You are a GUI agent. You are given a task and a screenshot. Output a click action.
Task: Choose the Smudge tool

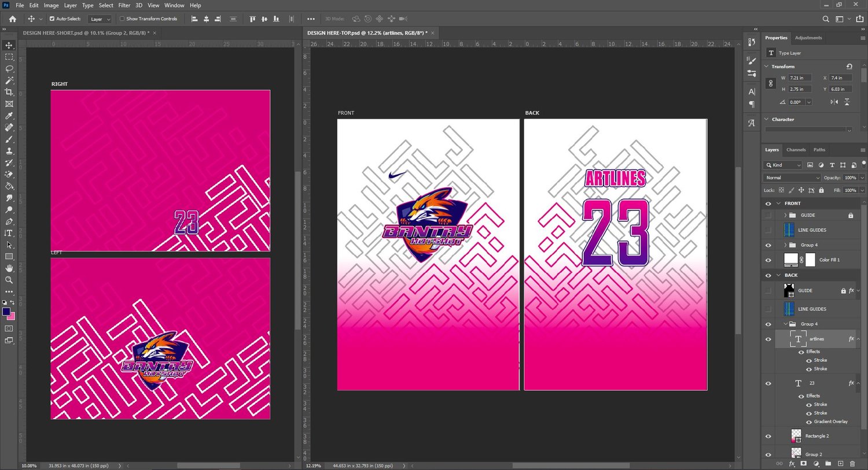coord(9,198)
